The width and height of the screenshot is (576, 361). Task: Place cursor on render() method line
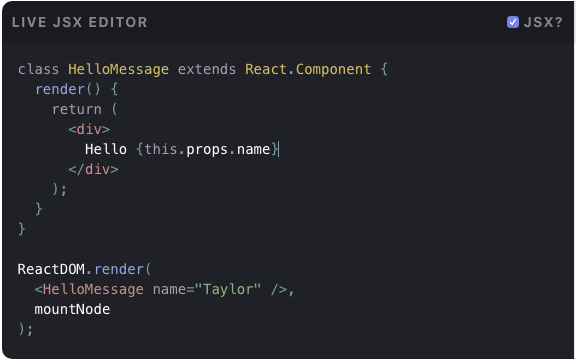[76, 89]
